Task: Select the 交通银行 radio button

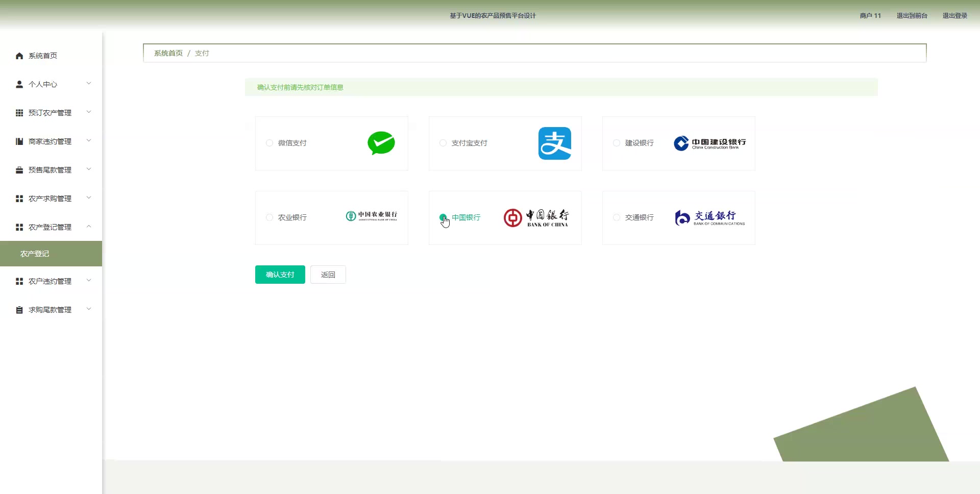Action: [617, 217]
